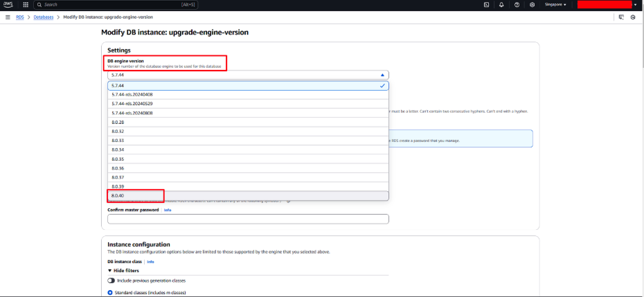Select version 5.7.44-rds.20240808
This screenshot has height=297, width=644.
(248, 113)
